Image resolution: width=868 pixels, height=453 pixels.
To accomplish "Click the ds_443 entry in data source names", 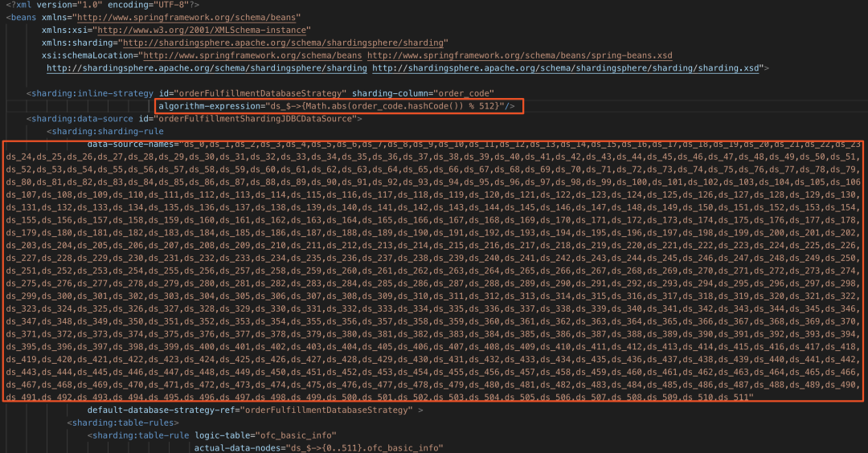I will (22, 372).
